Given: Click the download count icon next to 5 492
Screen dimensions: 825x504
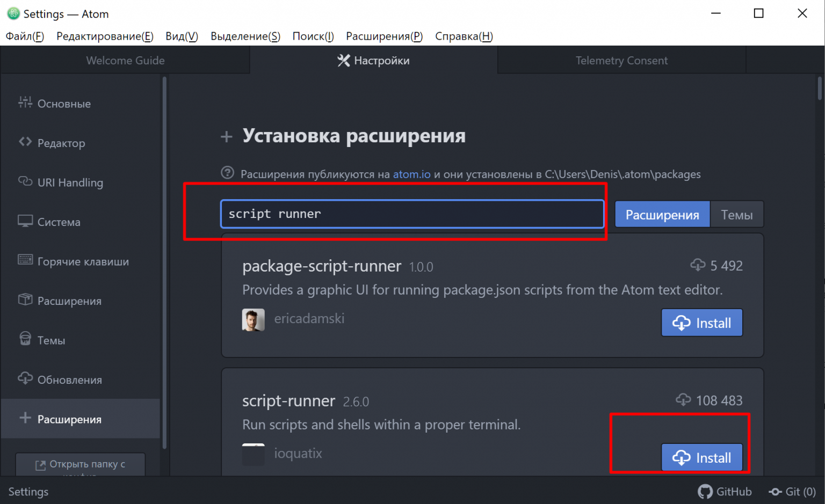Looking at the screenshot, I should point(698,265).
